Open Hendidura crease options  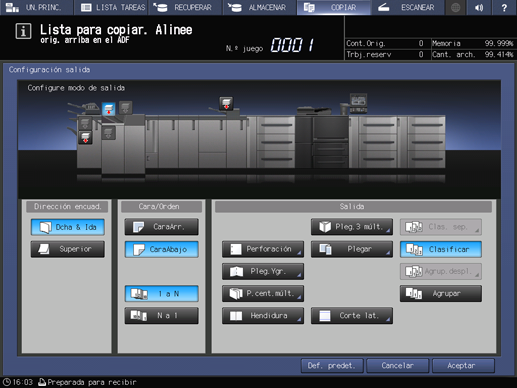pos(263,316)
